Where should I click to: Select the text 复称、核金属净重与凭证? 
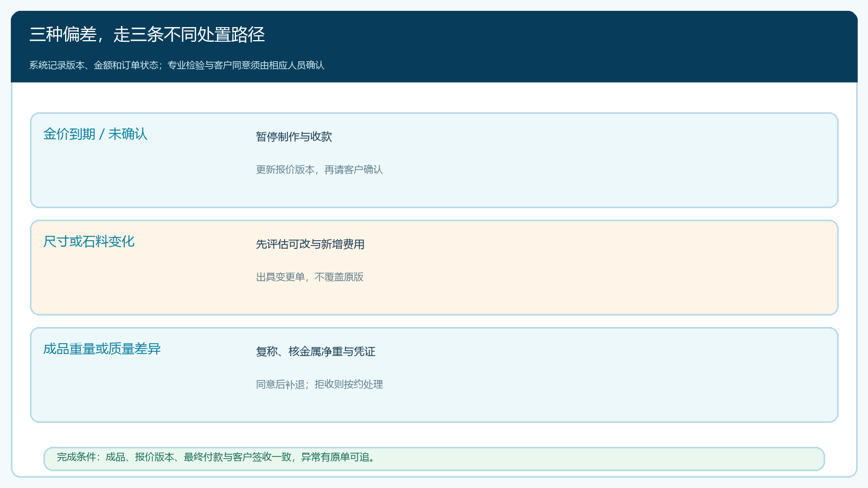[x=316, y=351]
